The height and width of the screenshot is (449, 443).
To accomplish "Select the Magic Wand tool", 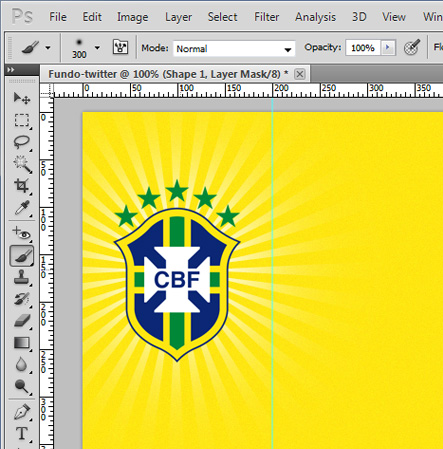I will 22,164.
